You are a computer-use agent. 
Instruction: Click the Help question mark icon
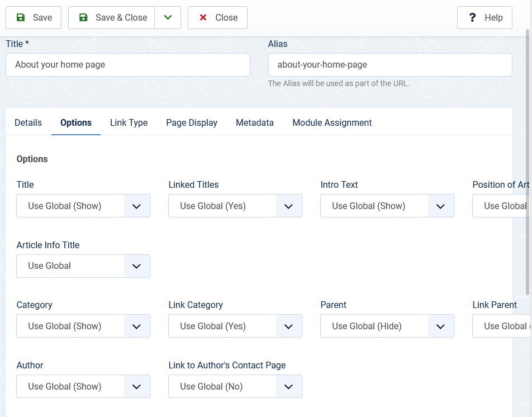(472, 17)
